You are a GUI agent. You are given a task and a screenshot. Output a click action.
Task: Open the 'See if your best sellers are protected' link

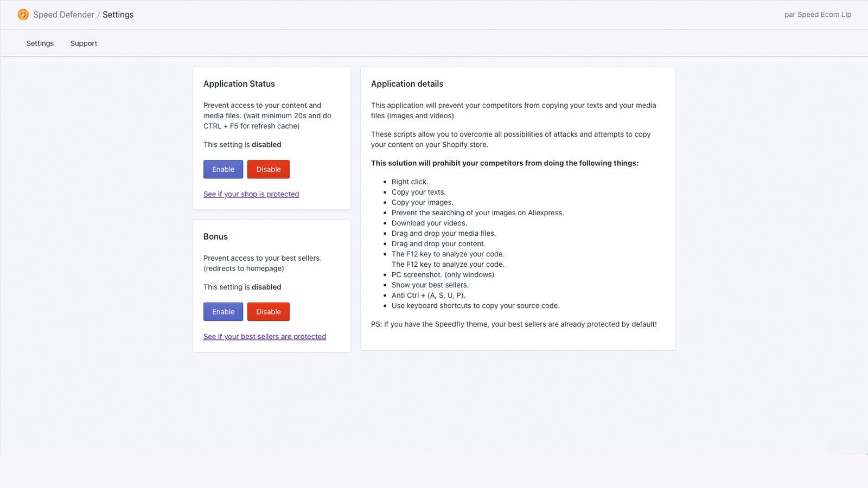coord(265,337)
